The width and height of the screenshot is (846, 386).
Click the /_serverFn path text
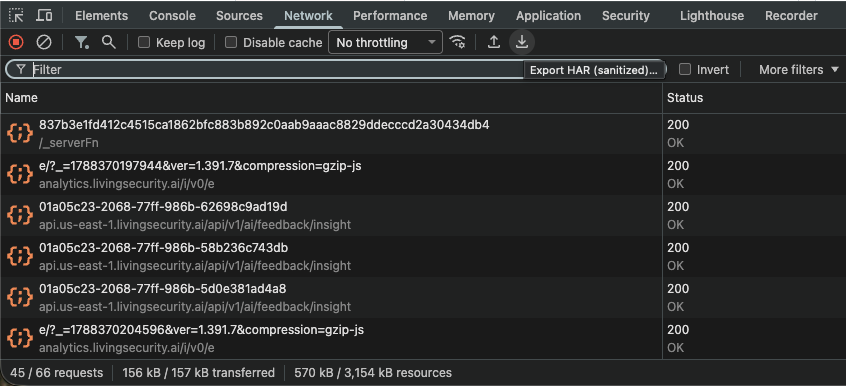[x=69, y=143]
